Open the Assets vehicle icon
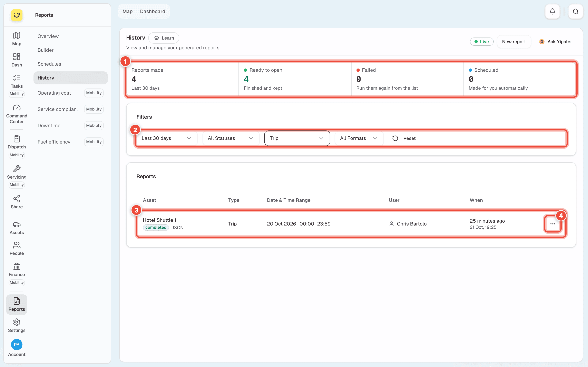The height and width of the screenshot is (367, 588). (x=17, y=224)
